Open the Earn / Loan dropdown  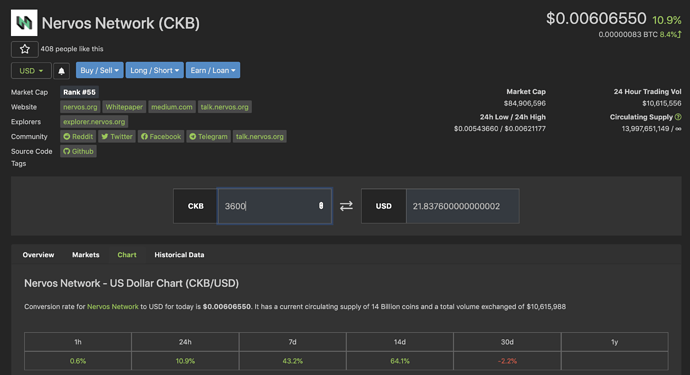213,70
